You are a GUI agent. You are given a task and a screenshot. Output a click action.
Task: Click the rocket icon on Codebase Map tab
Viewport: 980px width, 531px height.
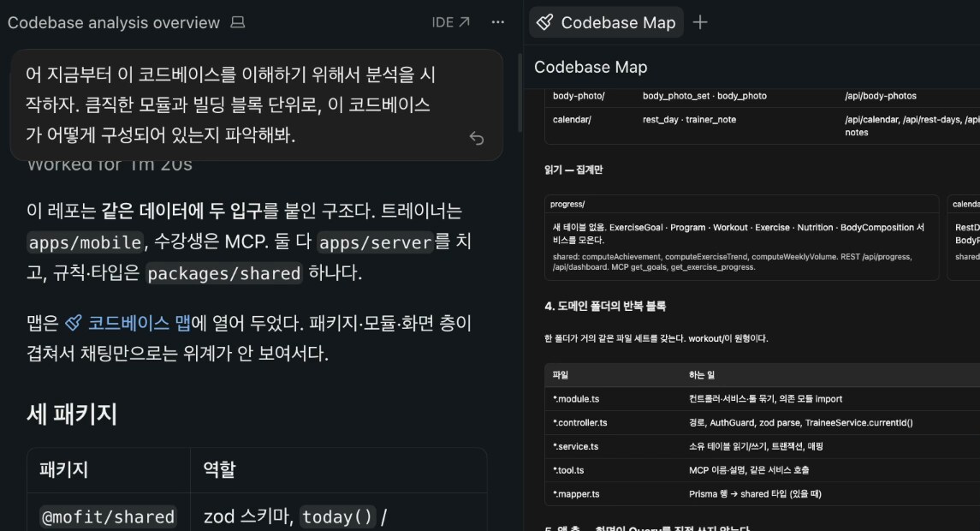(545, 22)
